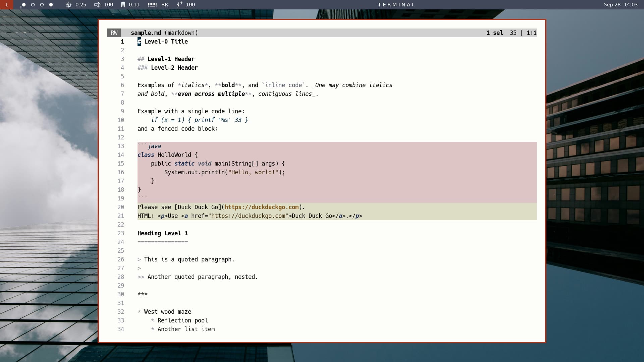Click line number 13 in gutter
This screenshot has width=644, height=362.
121,146
